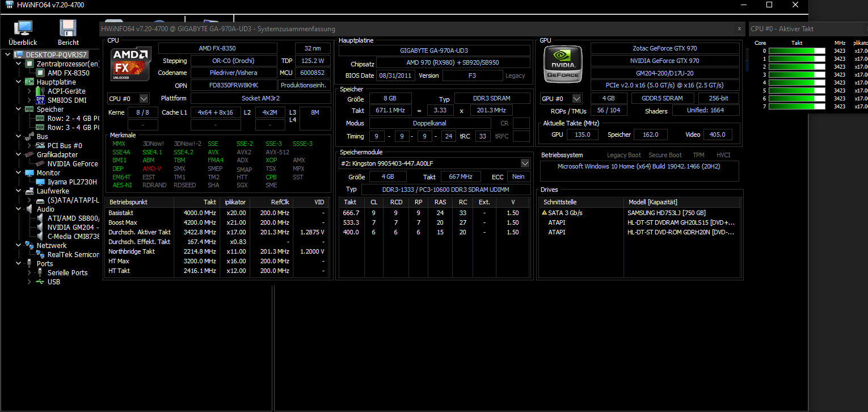Click the Legacy Boot indicator
Image resolution: width=868 pixels, height=412 pixels.
pos(624,155)
